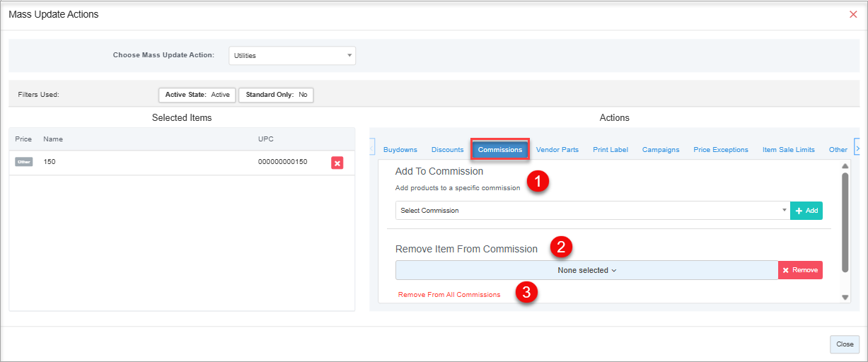Open the Choose Mass Update Action dropdown
The image size is (868, 362).
tap(292, 55)
